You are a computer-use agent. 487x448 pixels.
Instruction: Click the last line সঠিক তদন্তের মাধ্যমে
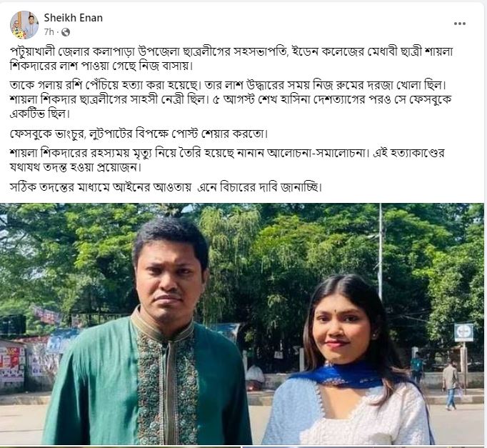[166, 187]
